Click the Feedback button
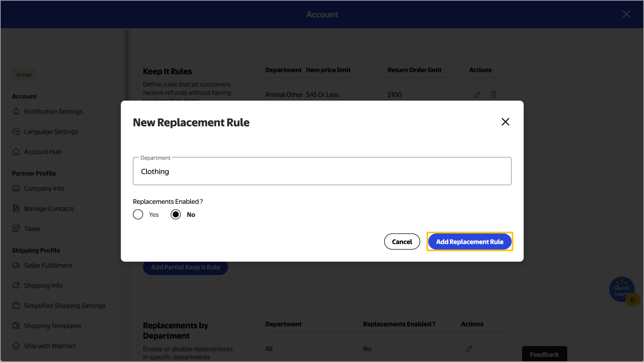Screen dimensions: 644x362 click(x=544, y=354)
